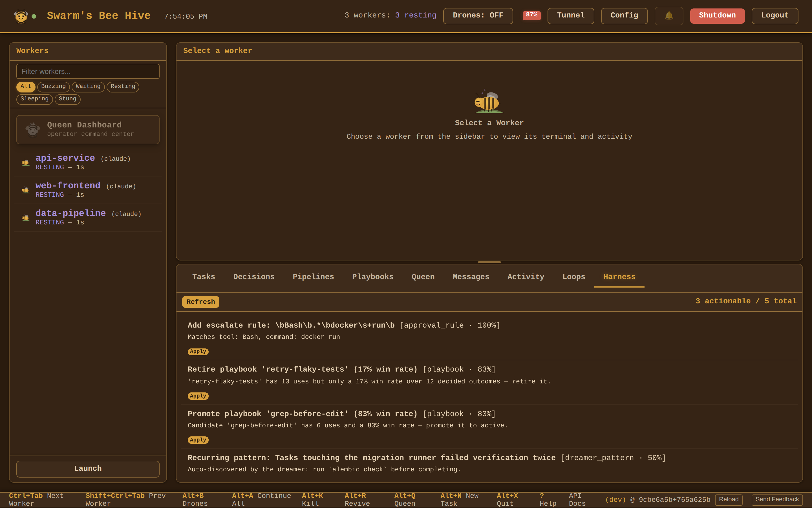Select web-frontend worker
The image size is (812, 508).
(88, 190)
